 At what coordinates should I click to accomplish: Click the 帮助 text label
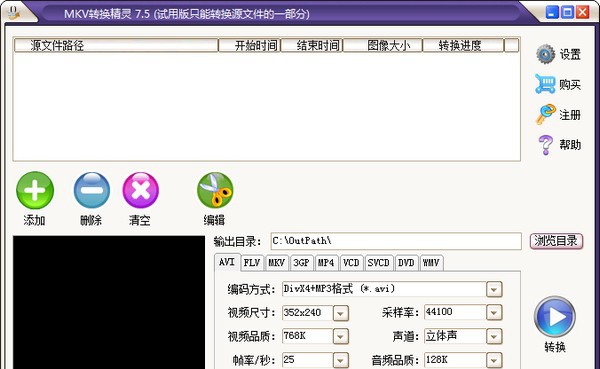(x=570, y=145)
